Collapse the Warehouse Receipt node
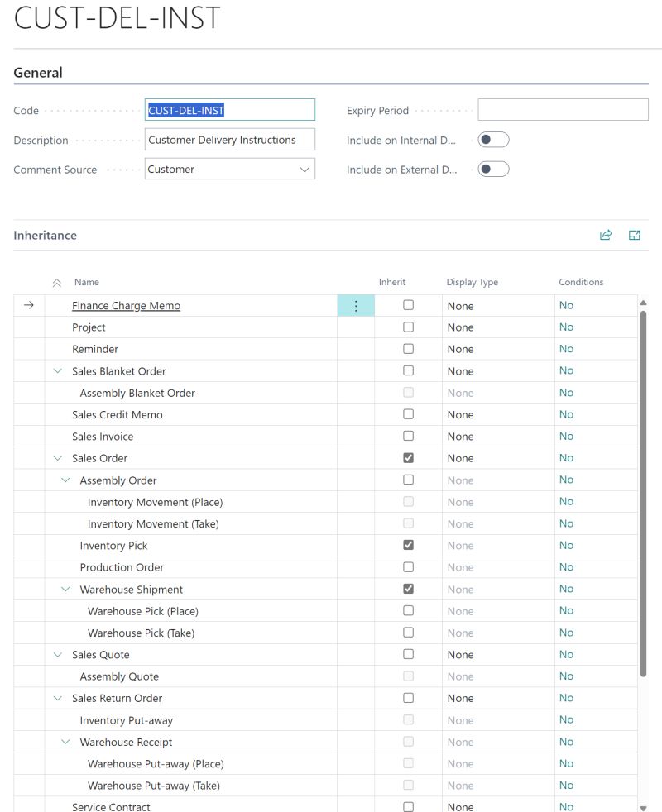 coord(65,742)
